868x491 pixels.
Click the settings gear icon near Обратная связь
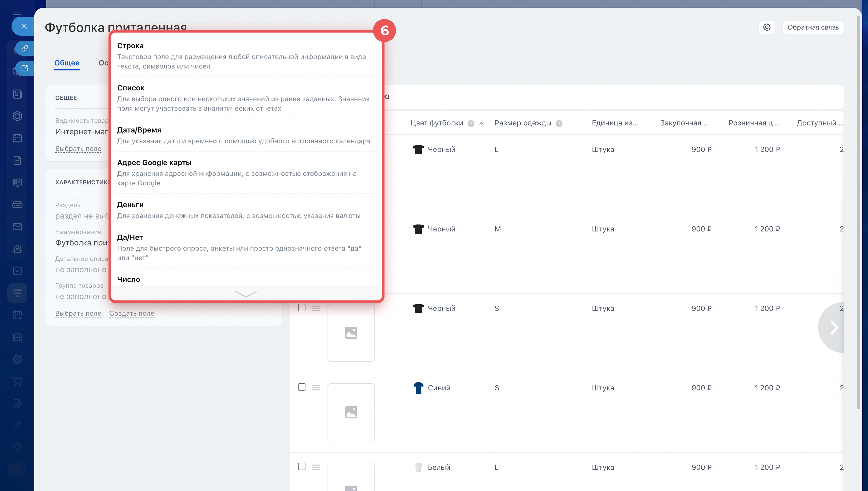coord(767,27)
